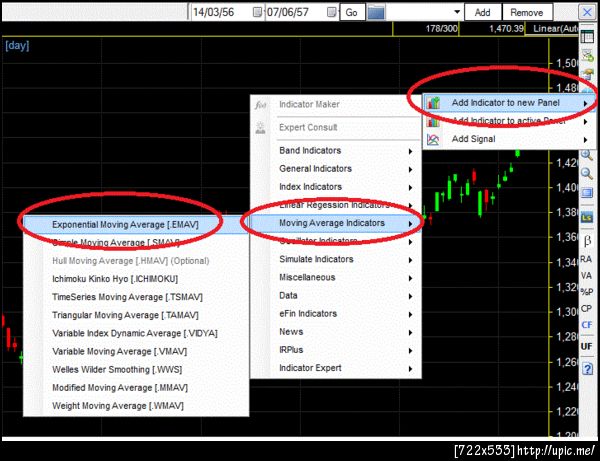Expand General Indicators submenu

[x=337, y=169]
